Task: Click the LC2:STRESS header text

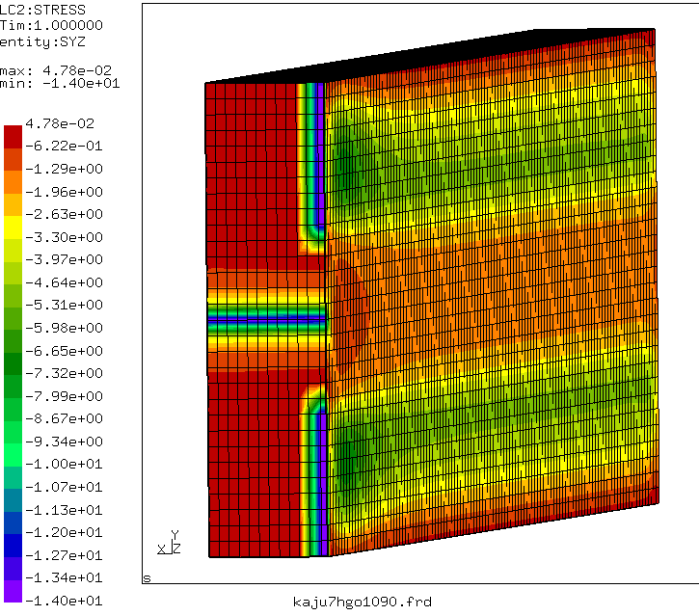Action: [42, 10]
